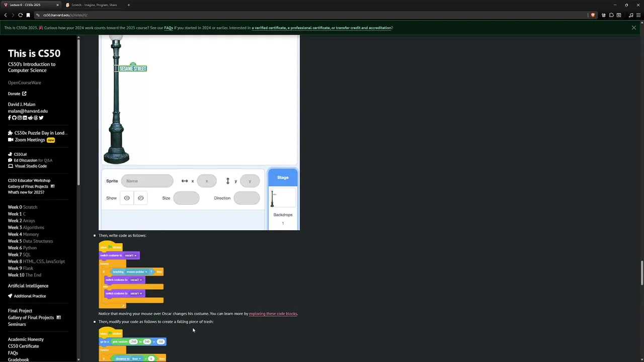The height and width of the screenshot is (362, 644).
Task: Open the LinkedIn social icon in sidebar
Action: coord(25,118)
